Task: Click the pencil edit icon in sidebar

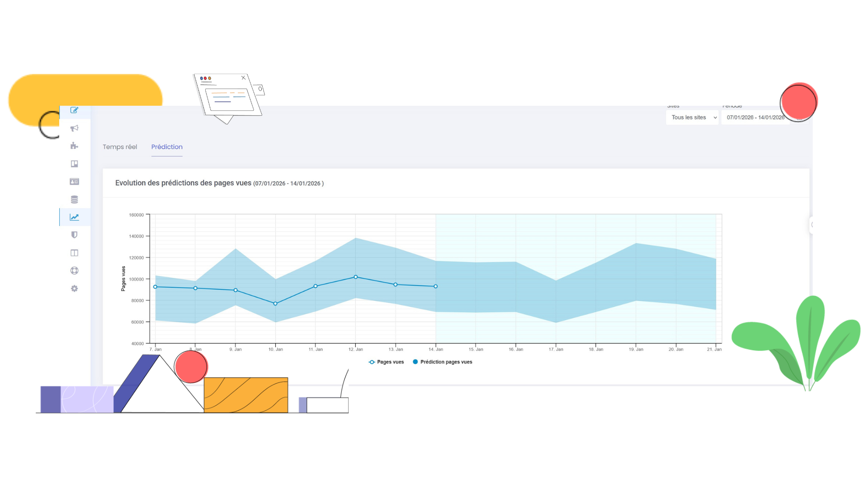Action: (x=74, y=110)
